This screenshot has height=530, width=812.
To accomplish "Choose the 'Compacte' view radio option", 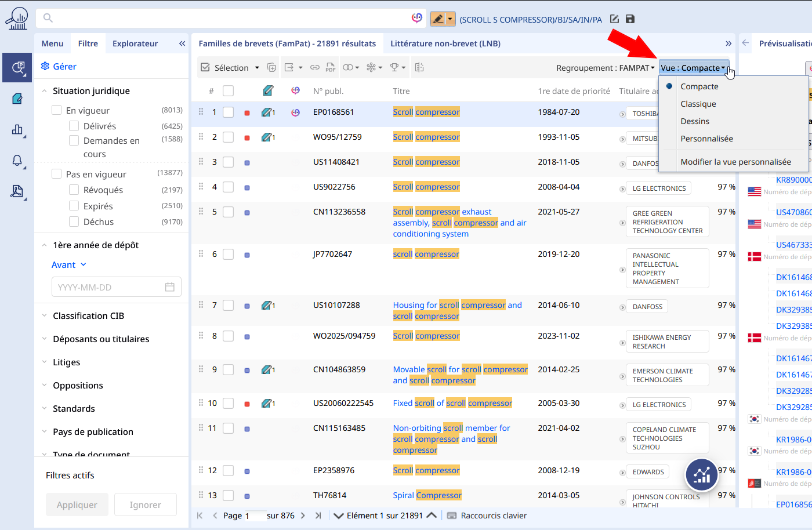I will [699, 86].
